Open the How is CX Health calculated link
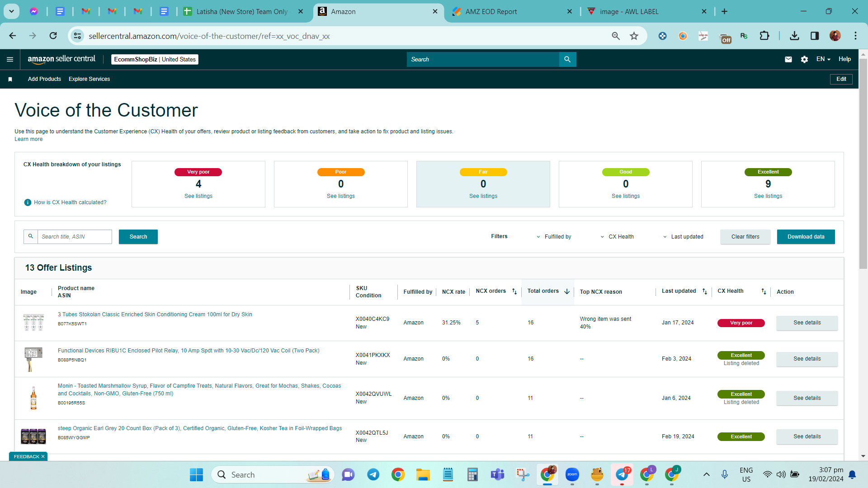The image size is (868, 488). coord(70,202)
